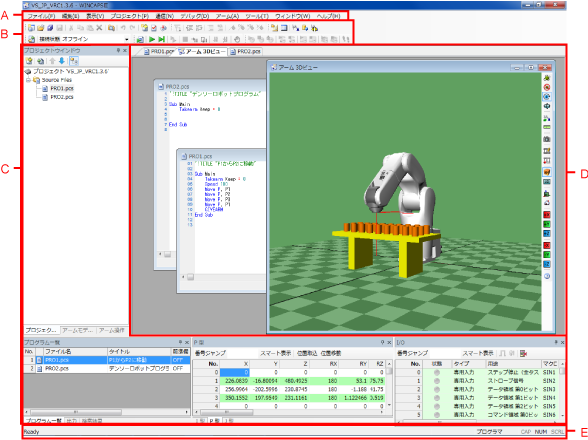Click the green Step forward icon

tap(162, 39)
